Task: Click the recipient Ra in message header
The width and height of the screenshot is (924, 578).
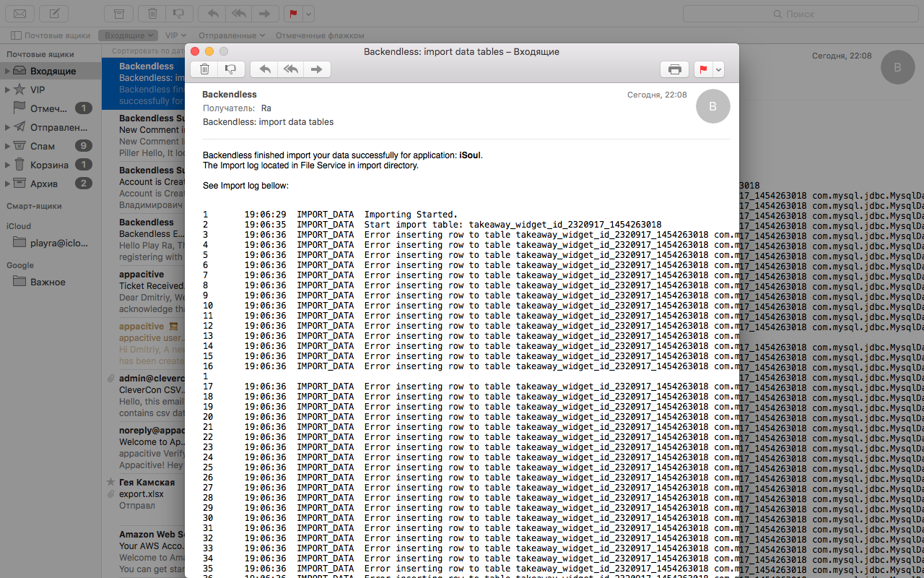Action: click(266, 108)
